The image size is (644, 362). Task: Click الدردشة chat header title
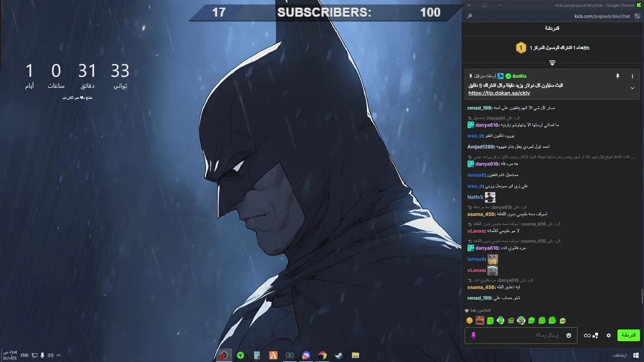552,29
